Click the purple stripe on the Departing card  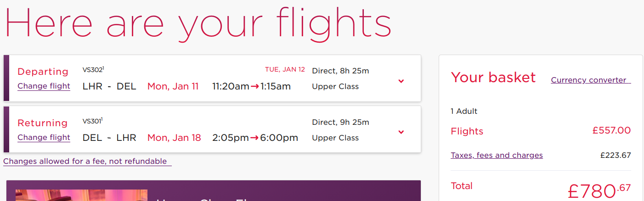[6, 78]
